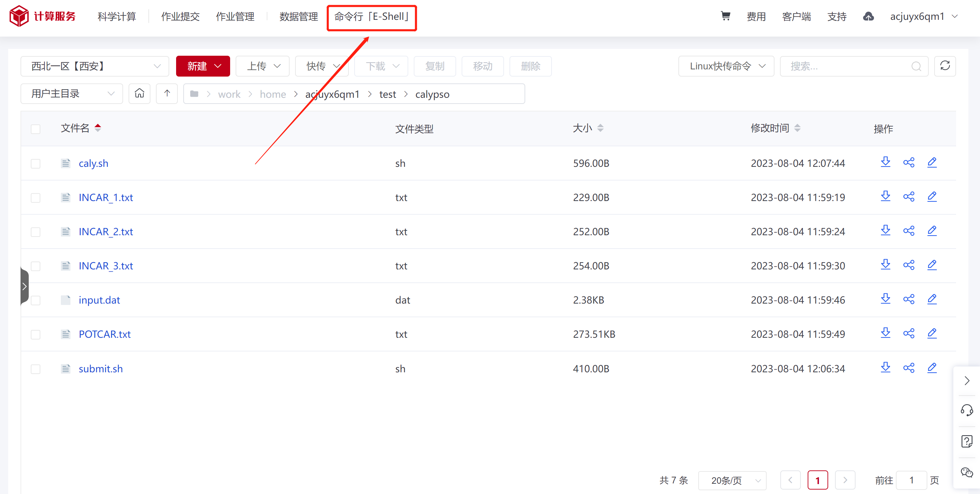The width and height of the screenshot is (980, 494).
Task: Check the caly.sh row checkbox
Action: 35,163
